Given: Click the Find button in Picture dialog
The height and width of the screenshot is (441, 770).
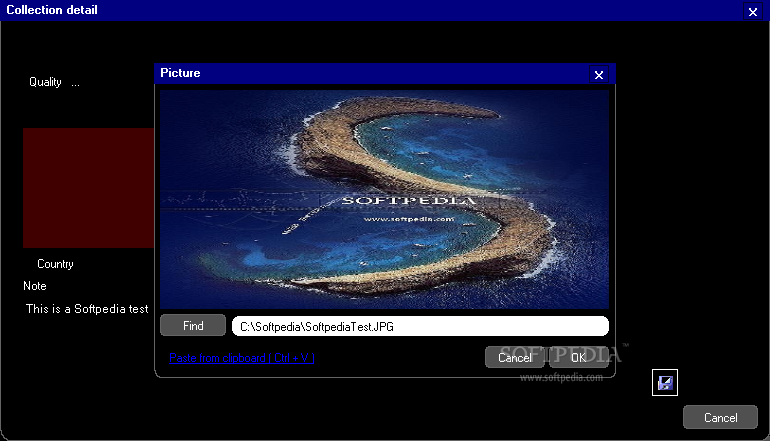Looking at the screenshot, I should 193,326.
